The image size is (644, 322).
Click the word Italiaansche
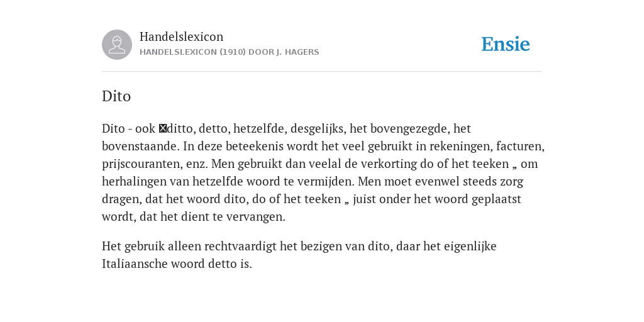[x=135, y=264]
